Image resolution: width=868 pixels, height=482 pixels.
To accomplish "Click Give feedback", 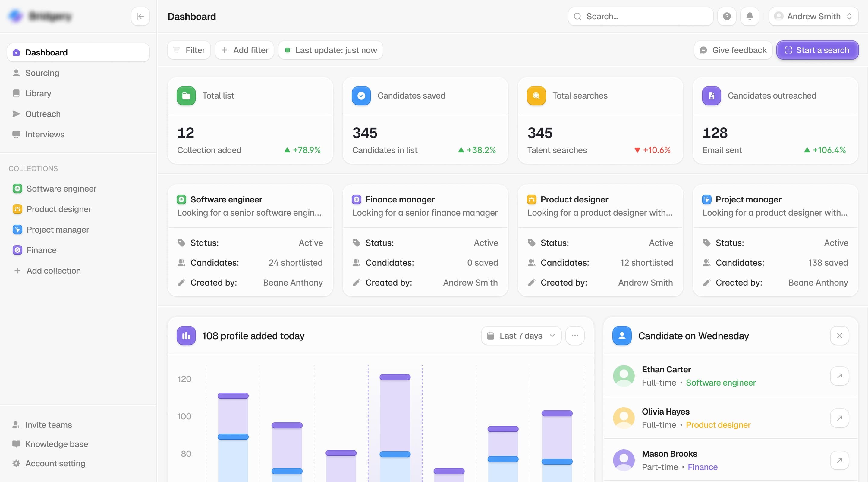I will 733,50.
